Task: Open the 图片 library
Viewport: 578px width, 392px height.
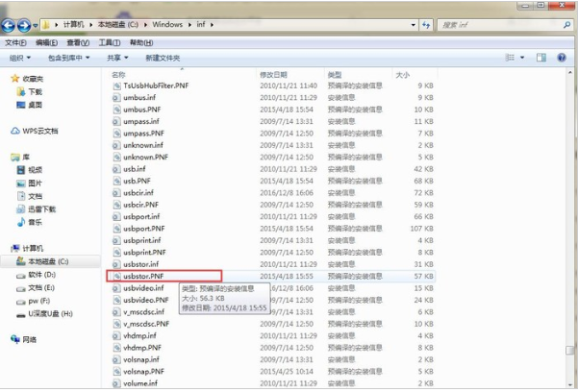Action: (35, 183)
